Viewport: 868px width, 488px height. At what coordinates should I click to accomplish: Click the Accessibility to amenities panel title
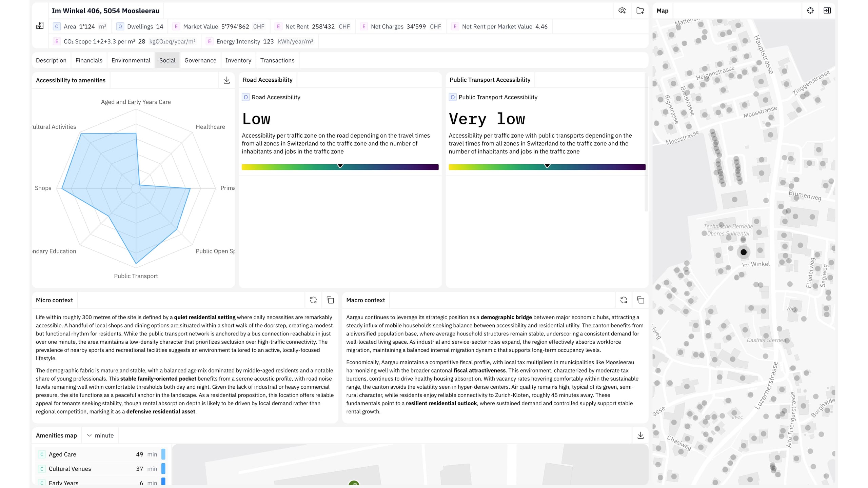coord(71,80)
